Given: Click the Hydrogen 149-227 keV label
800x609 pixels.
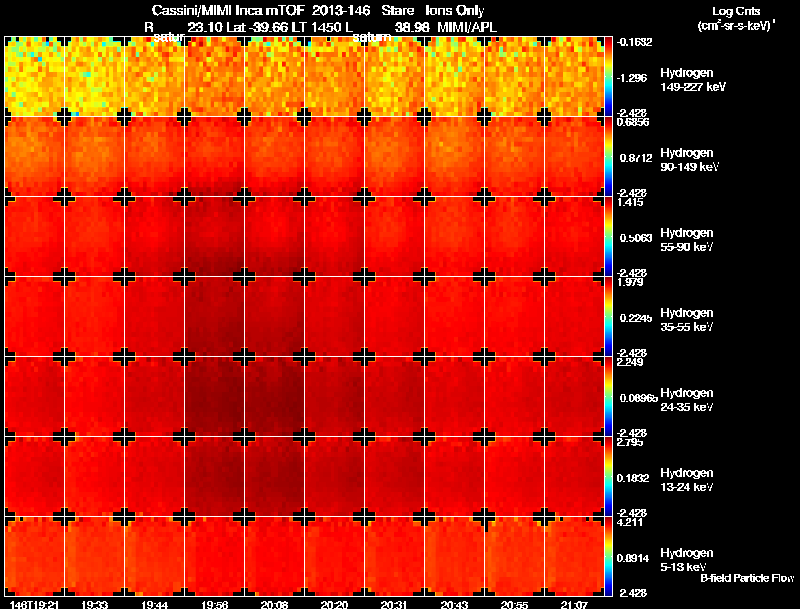Looking at the screenshot, I should 692,80.
